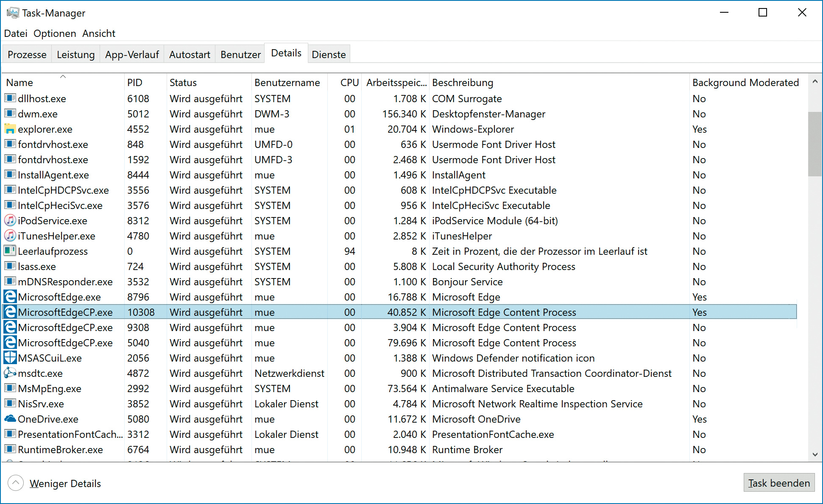The width and height of the screenshot is (823, 504).
Task: Switch to the Dienste tab
Action: coord(329,55)
